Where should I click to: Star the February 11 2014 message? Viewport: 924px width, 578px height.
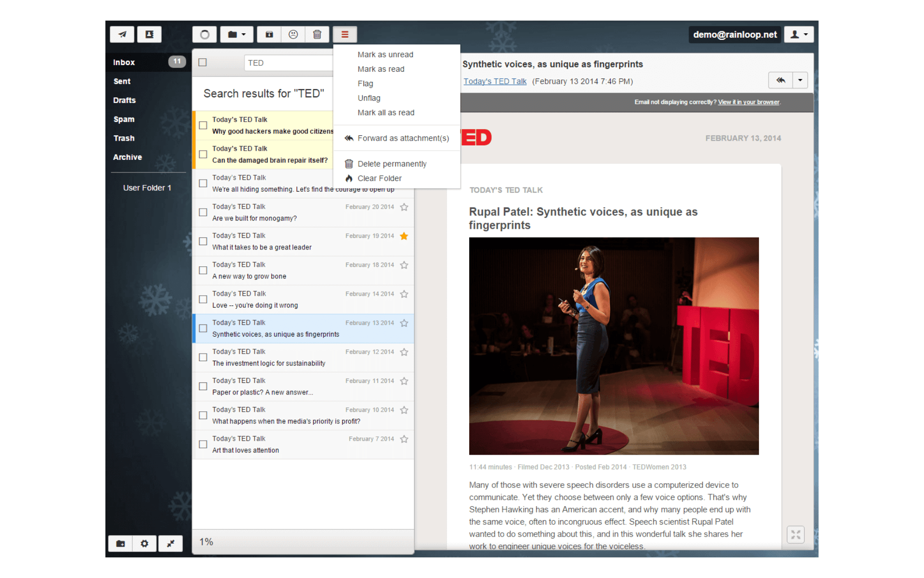pos(404,381)
